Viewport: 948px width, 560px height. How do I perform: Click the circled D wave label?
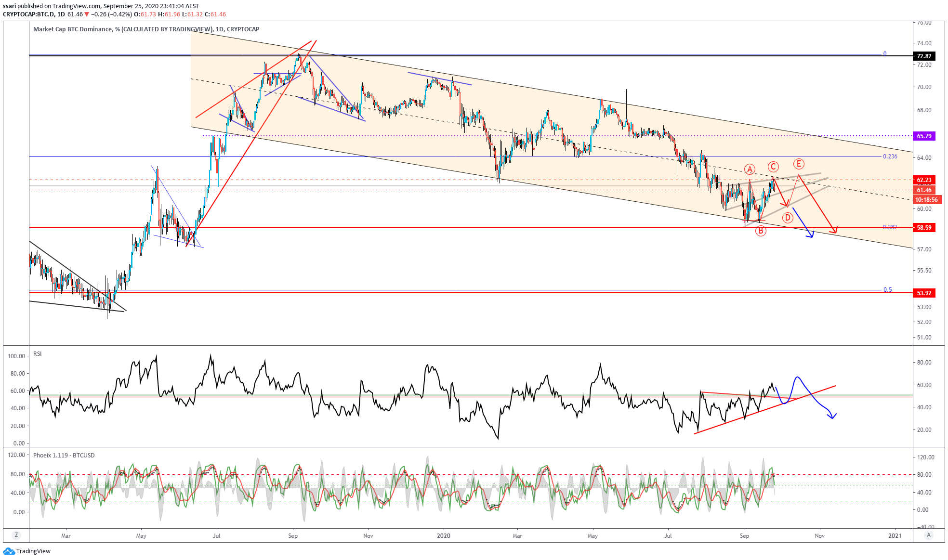788,218
